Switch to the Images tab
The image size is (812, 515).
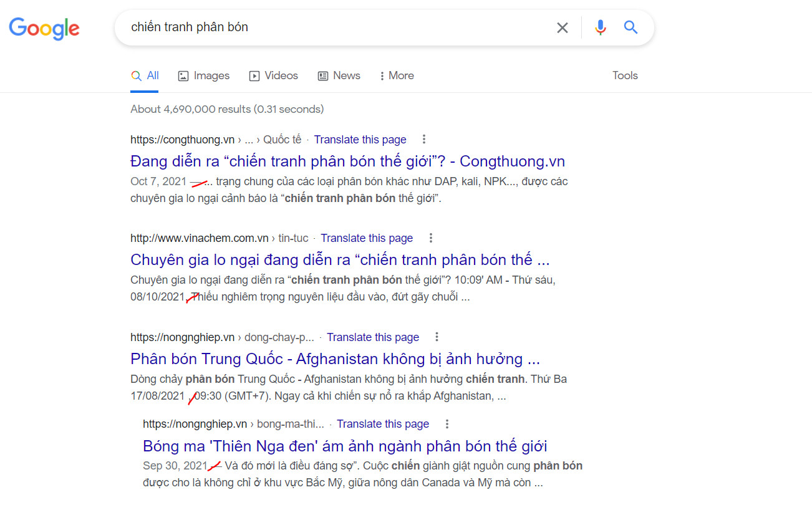coord(204,75)
